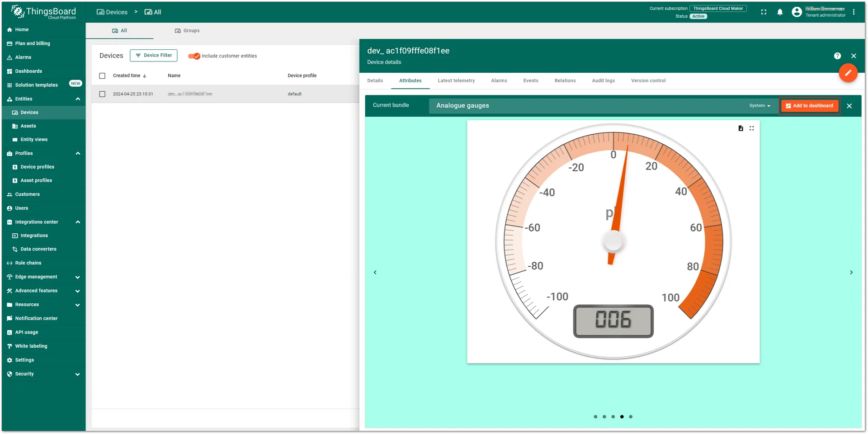Close the widget bundle selection bar
Image resolution: width=868 pixels, height=434 pixels.
point(849,106)
